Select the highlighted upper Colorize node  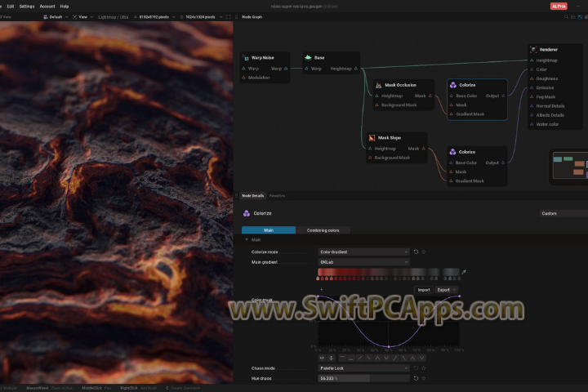click(x=477, y=100)
